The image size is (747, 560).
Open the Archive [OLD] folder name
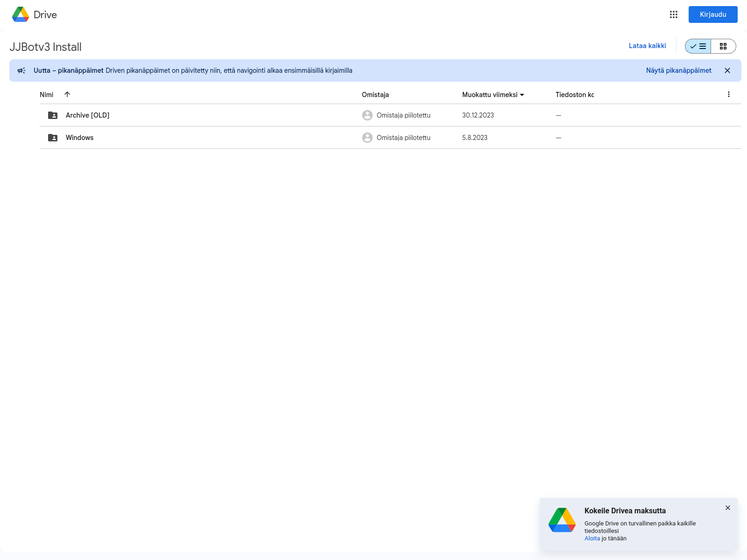click(88, 115)
